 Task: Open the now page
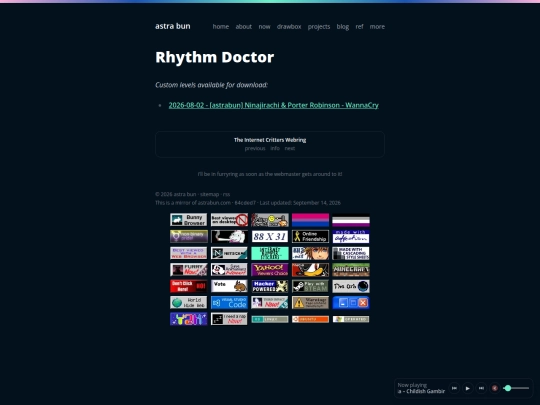tap(264, 27)
